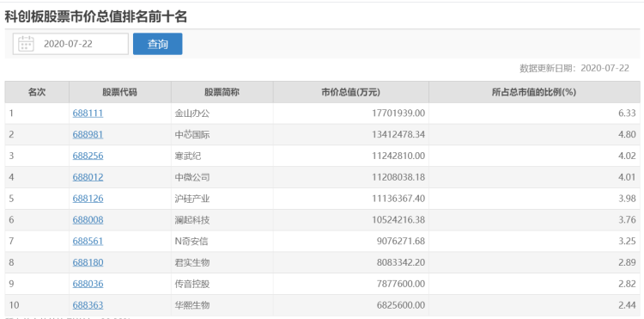Select the 中芯国际 market value cell
The image size is (644, 319).
(351, 134)
